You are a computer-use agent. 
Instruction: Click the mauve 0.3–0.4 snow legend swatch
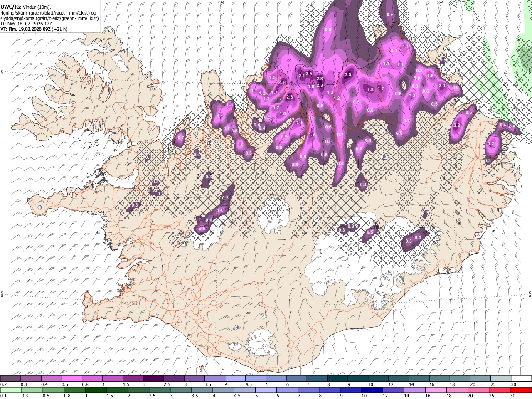pos(31,379)
